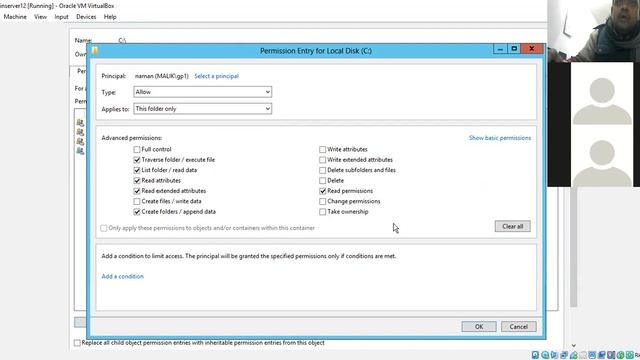This screenshot has width=640, height=360.
Task: Click the keyboard capture indicator before host key text
Action: pyautogui.click(x=629, y=355)
